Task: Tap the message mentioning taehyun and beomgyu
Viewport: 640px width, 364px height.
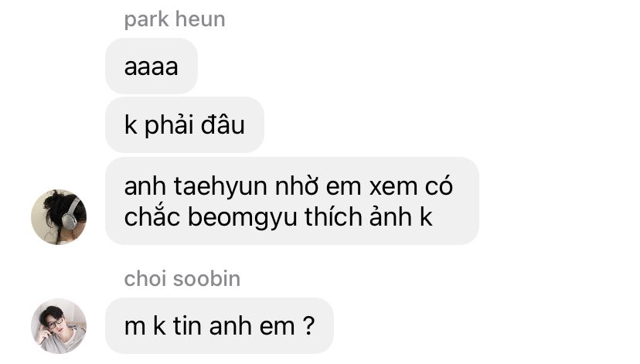Action: [x=292, y=201]
